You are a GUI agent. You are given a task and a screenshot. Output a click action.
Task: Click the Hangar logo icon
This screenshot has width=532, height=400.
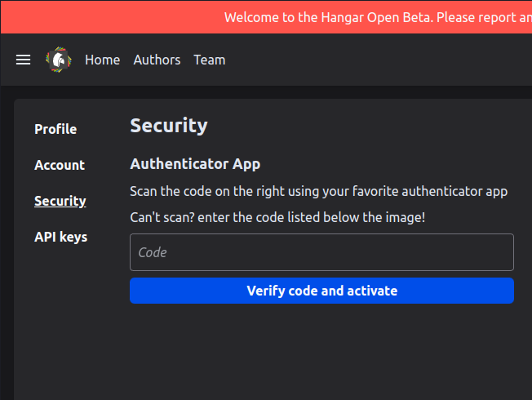tap(59, 60)
